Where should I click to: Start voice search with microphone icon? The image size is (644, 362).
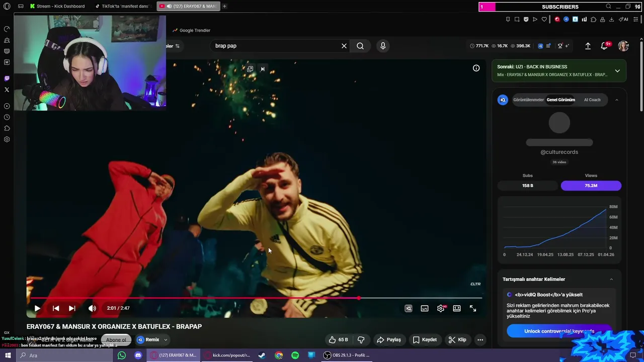click(383, 46)
